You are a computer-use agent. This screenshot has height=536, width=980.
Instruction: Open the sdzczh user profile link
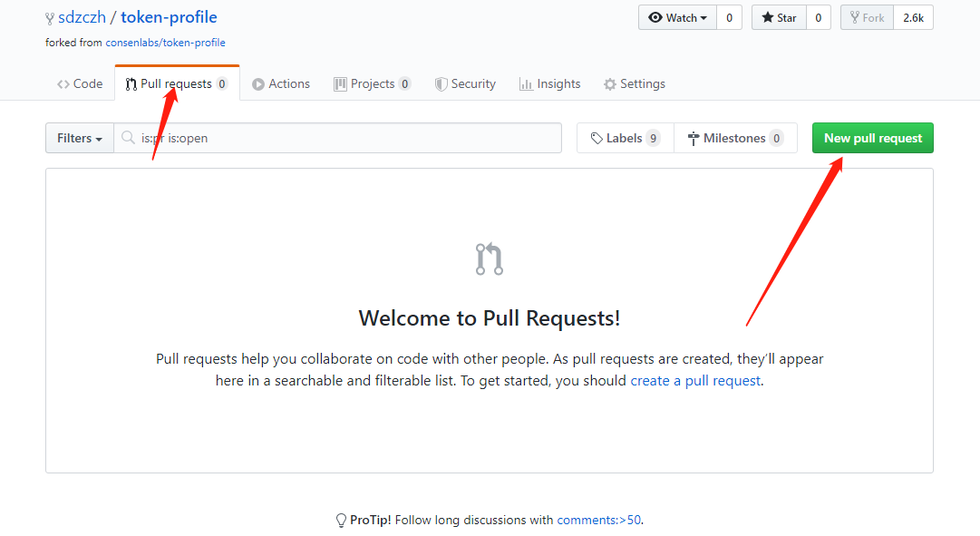(82, 17)
